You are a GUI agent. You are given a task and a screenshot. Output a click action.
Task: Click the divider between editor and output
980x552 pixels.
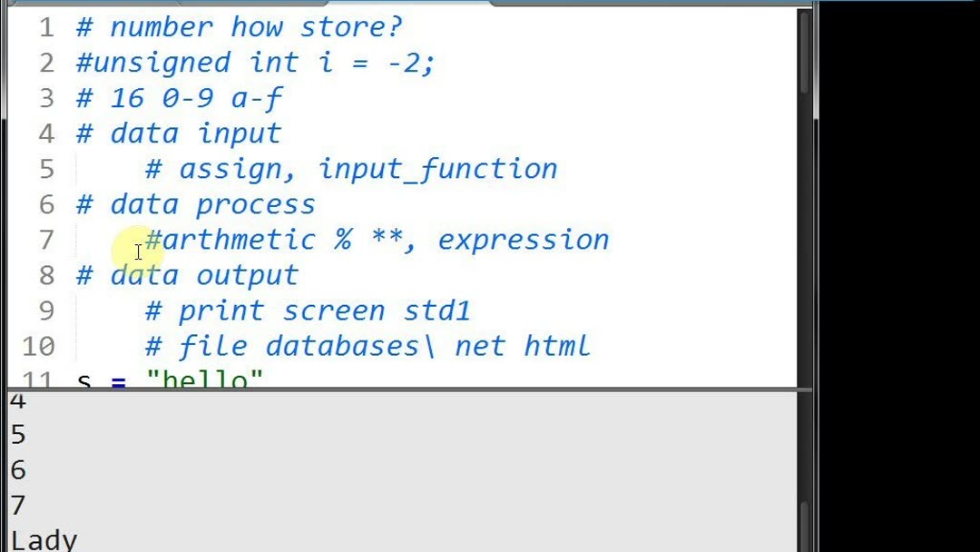click(408, 389)
